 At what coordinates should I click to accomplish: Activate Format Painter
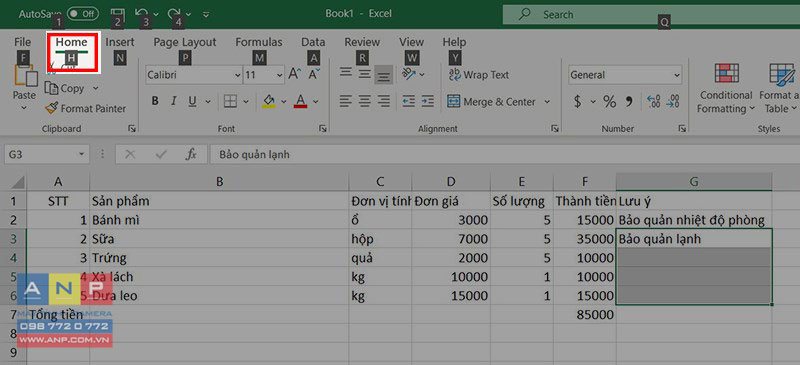click(x=85, y=108)
